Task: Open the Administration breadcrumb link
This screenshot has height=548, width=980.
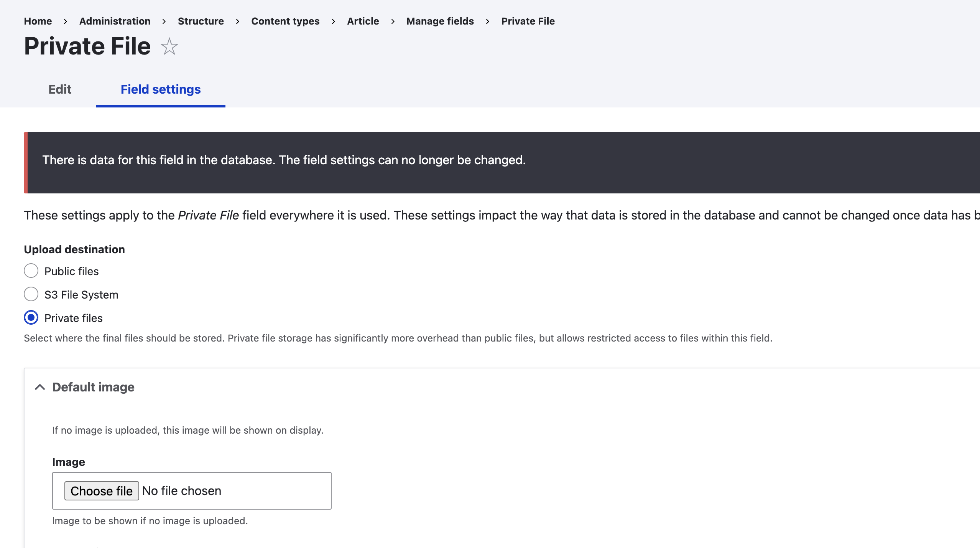Action: [114, 21]
